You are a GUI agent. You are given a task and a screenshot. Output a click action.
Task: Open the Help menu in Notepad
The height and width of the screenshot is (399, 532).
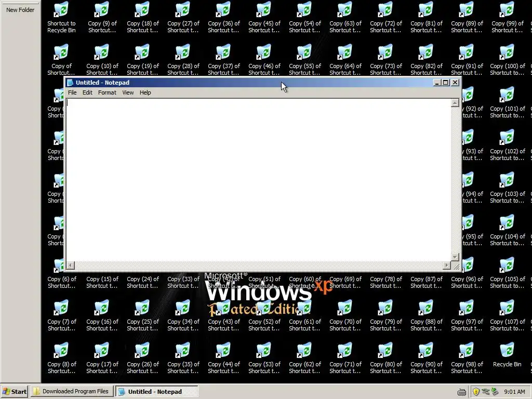point(145,92)
